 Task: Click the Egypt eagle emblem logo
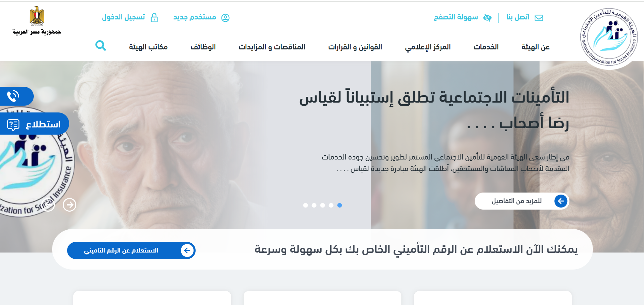pos(37,16)
